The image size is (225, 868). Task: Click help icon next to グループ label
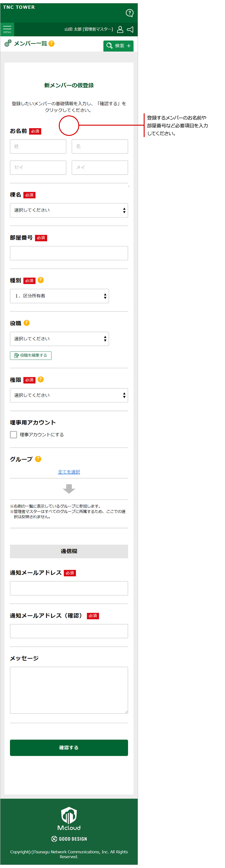pos(38,459)
